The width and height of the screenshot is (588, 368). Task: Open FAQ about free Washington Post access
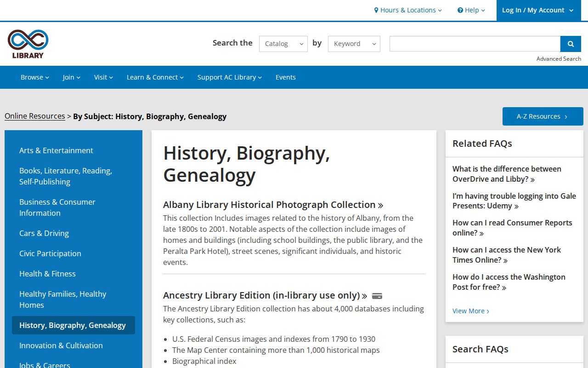pyautogui.click(x=509, y=282)
